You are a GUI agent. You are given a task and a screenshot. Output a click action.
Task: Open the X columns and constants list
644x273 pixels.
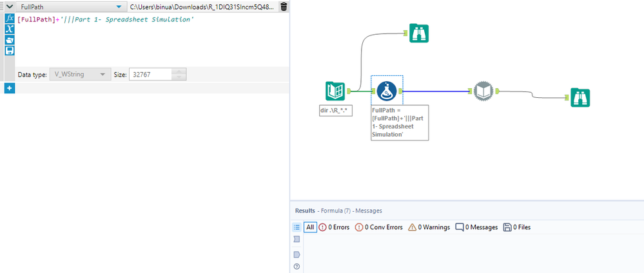click(10, 29)
